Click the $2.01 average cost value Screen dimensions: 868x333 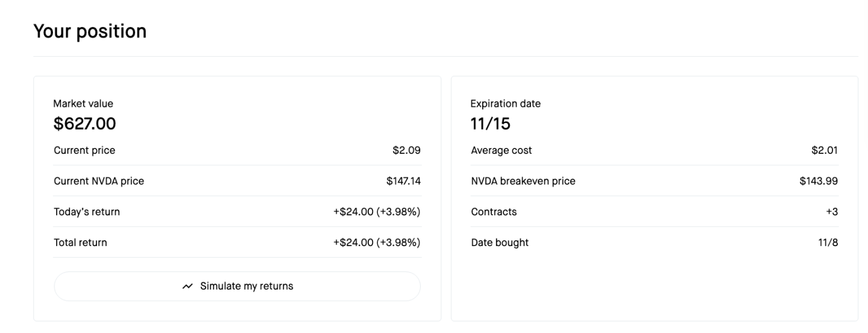(x=824, y=150)
